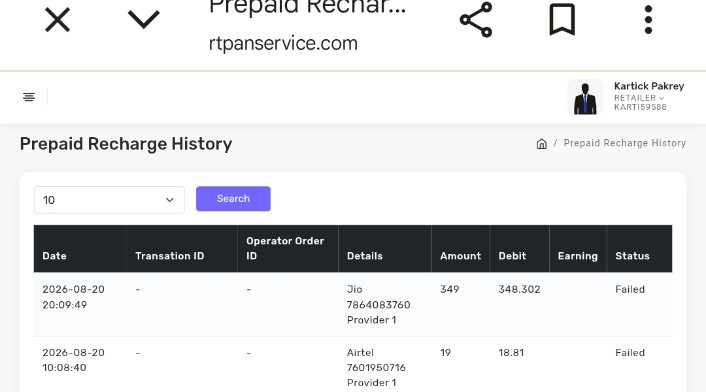Image resolution: width=706 pixels, height=392 pixels.
Task: Close the in-app browser tab
Action: pyautogui.click(x=58, y=20)
